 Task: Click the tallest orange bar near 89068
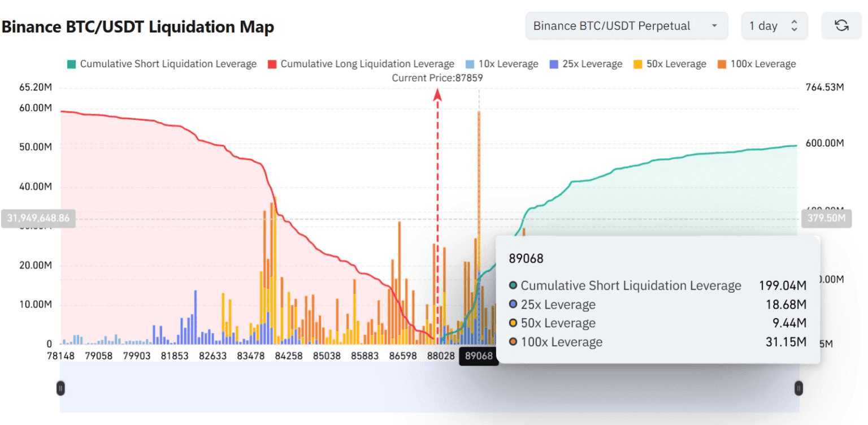coord(479,170)
